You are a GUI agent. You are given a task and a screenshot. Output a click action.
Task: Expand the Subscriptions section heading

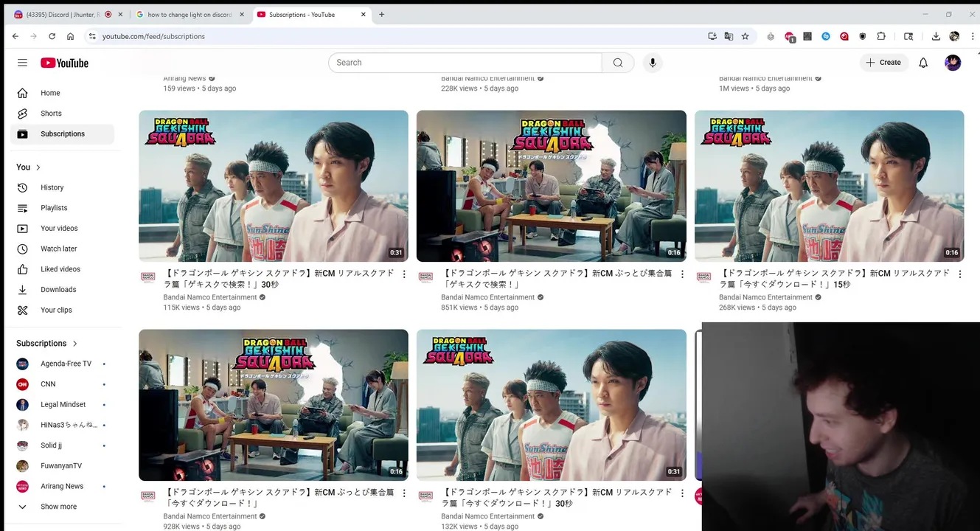[47, 343]
